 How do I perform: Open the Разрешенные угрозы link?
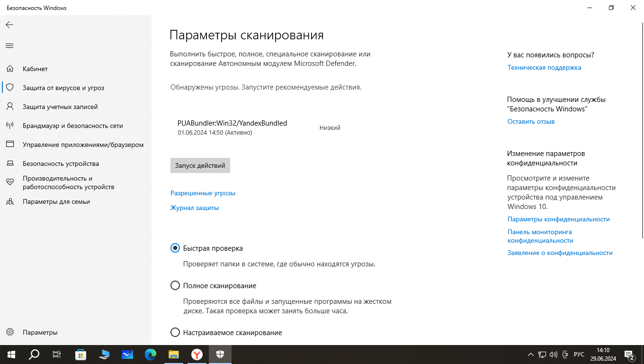203,193
